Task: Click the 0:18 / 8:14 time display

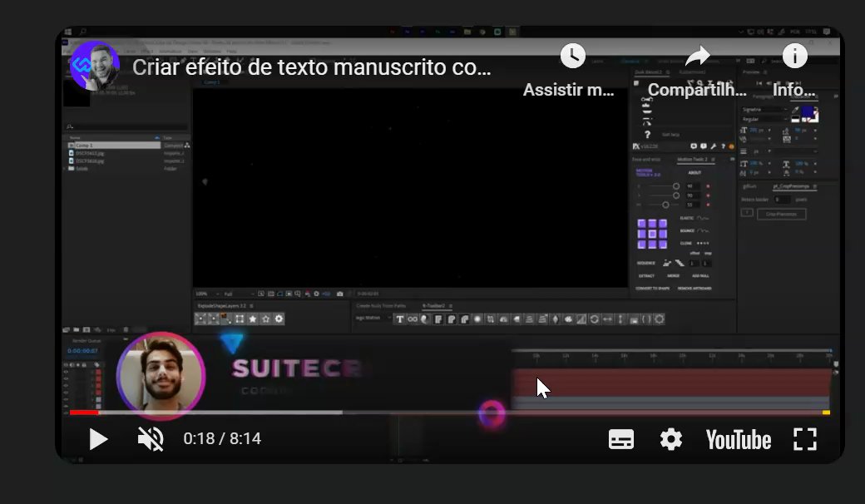Action: coord(222,439)
